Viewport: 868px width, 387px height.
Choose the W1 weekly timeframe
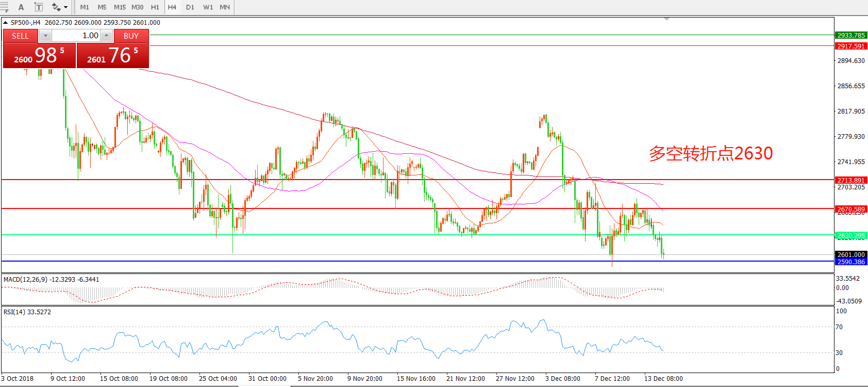(x=208, y=7)
